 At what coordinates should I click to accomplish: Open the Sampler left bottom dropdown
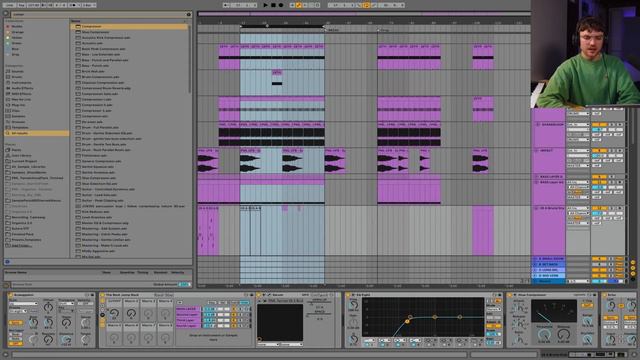pos(268,344)
